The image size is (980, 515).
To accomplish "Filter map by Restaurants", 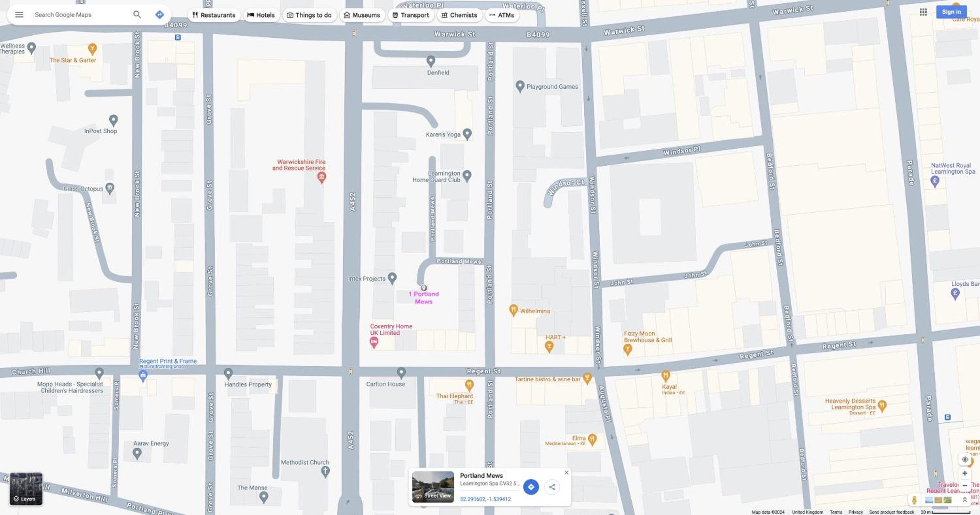I will tap(214, 15).
